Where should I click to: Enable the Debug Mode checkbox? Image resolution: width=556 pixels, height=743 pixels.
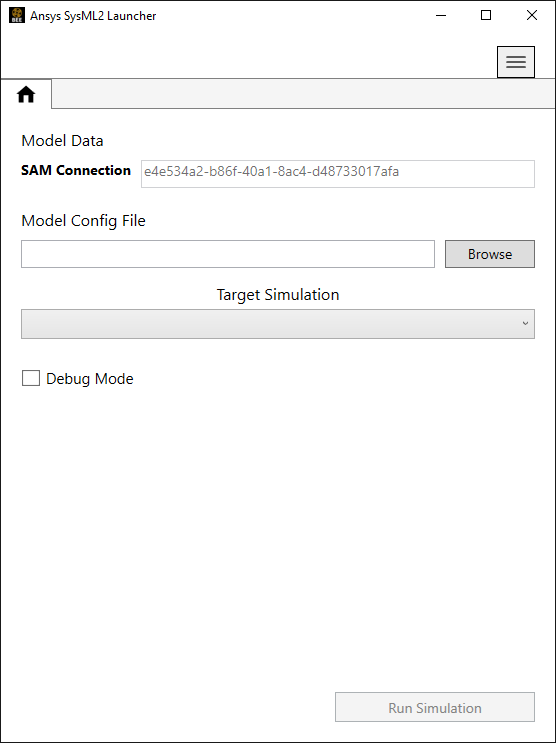point(31,378)
